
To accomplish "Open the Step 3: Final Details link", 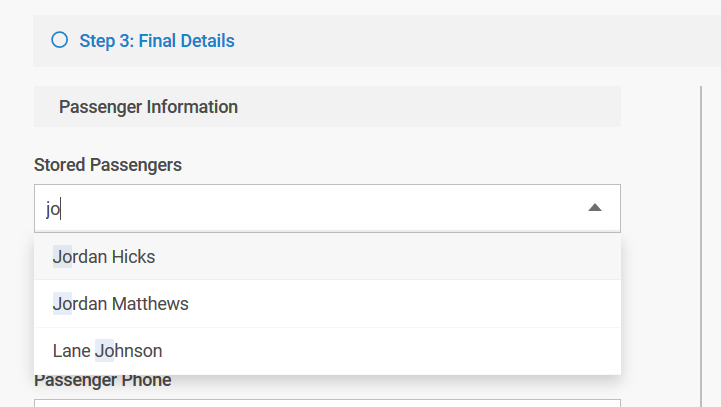I will click(157, 41).
